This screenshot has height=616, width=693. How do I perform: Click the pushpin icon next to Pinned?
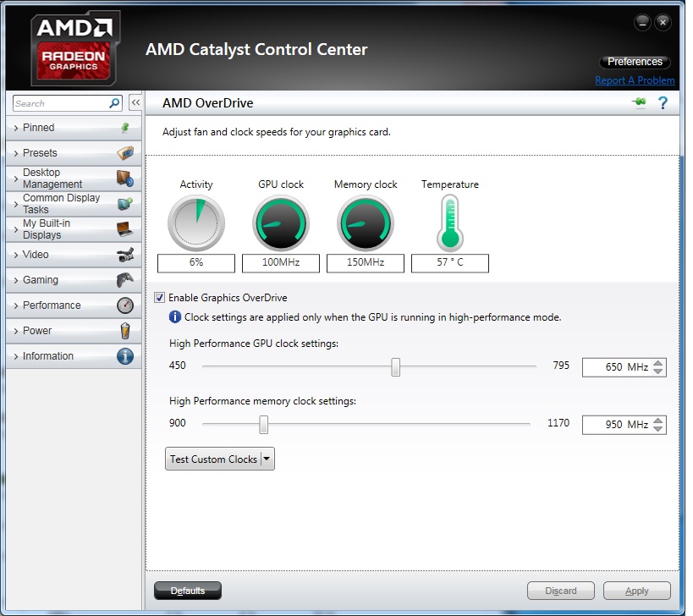pyautogui.click(x=125, y=128)
